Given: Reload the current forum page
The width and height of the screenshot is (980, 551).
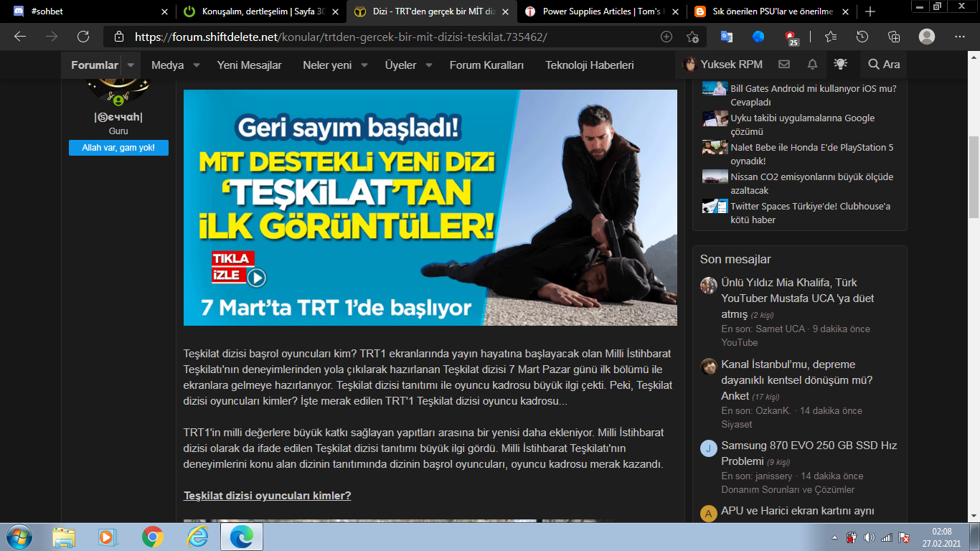Looking at the screenshot, I should pos(83,37).
